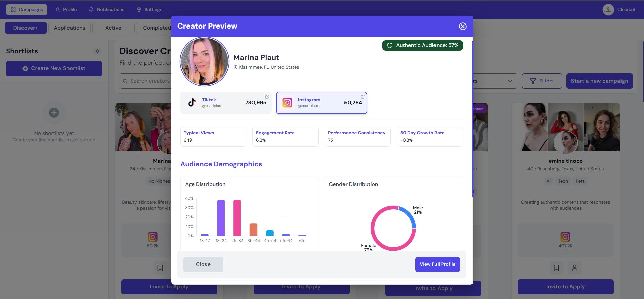Viewport: 644px width, 299px height.
Task: Click the bookmark icon on Marina's background card
Action: [160, 268]
